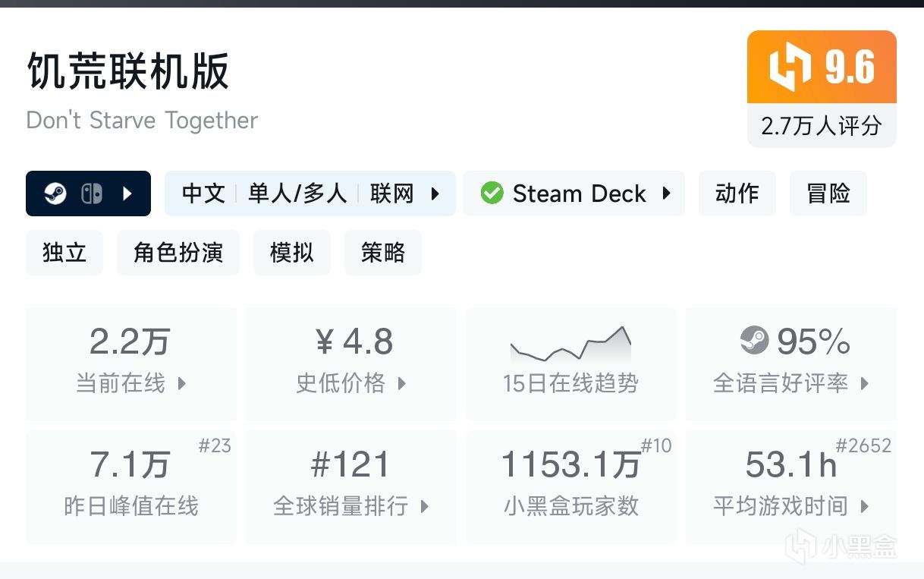Viewport: 924px width, 579px height.
Task: Tap the 模拟 genre tag
Action: (291, 253)
